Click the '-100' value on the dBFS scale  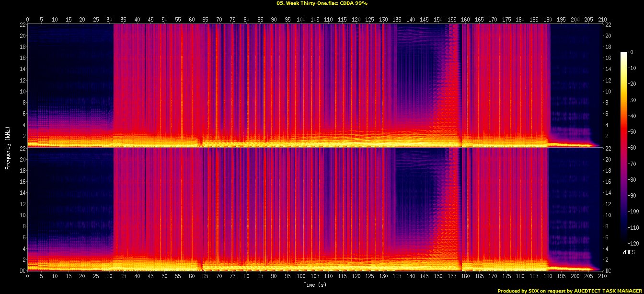pos(633,211)
